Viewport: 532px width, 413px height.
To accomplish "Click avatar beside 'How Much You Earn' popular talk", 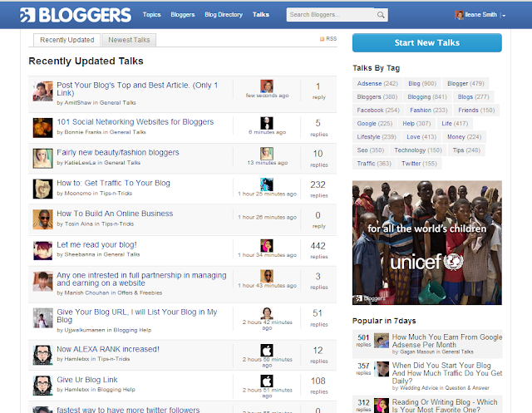I will pos(382,340).
